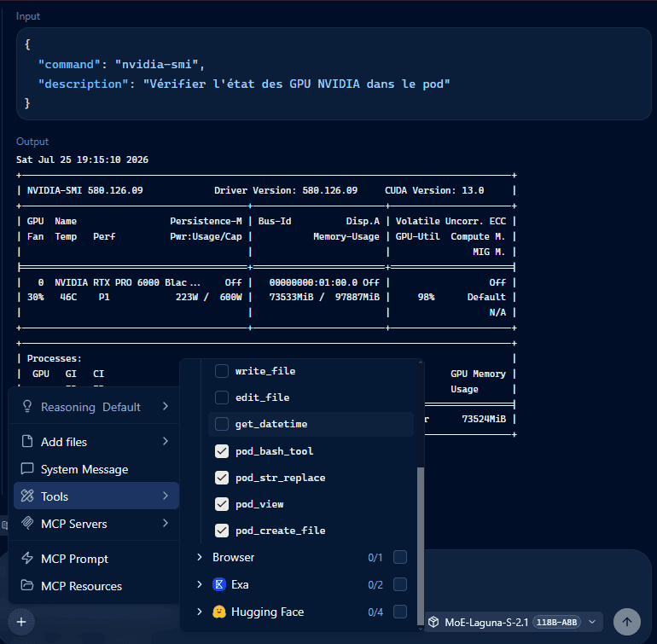The width and height of the screenshot is (657, 644).
Task: Expand the Browser tool group
Action: [x=200, y=557]
